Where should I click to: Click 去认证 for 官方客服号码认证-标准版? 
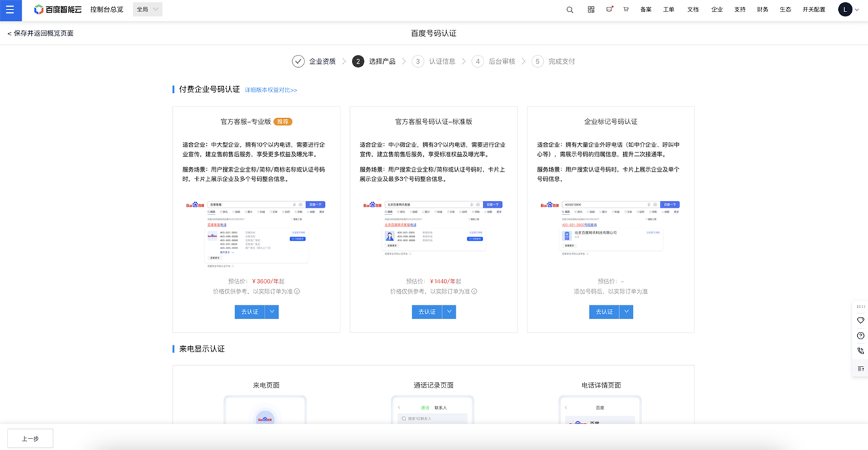[x=427, y=312]
